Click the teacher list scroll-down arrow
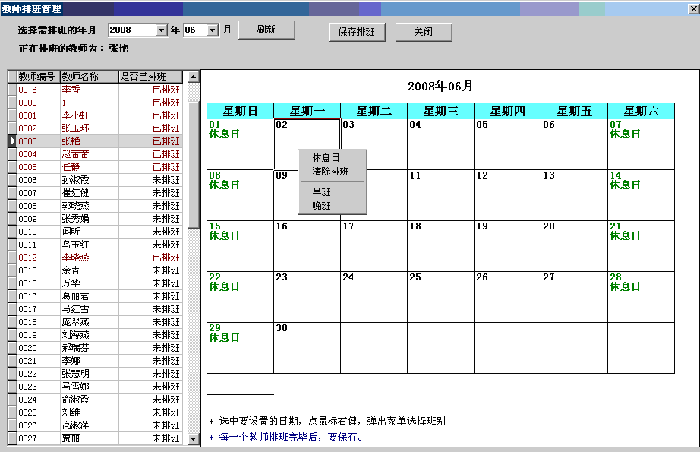 coord(193,439)
